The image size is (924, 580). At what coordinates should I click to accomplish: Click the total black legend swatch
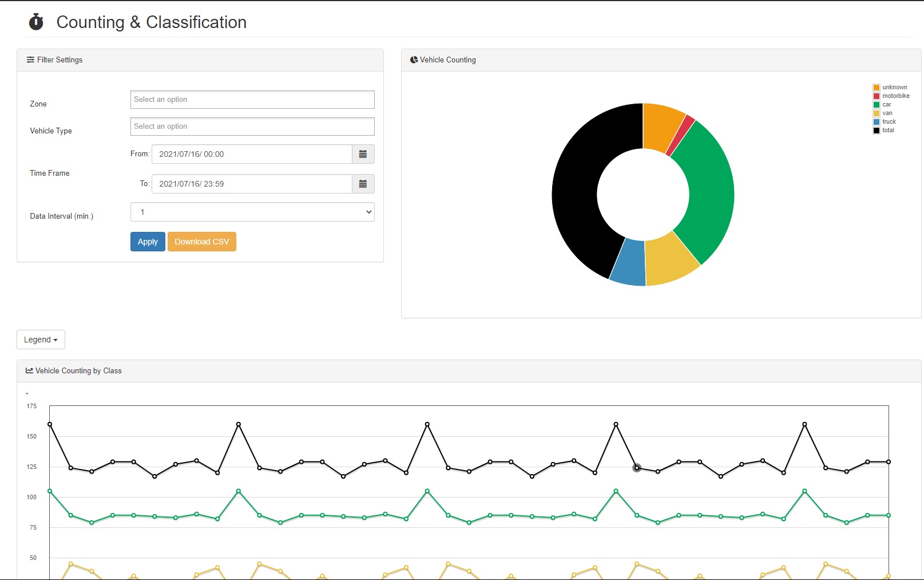[876, 131]
